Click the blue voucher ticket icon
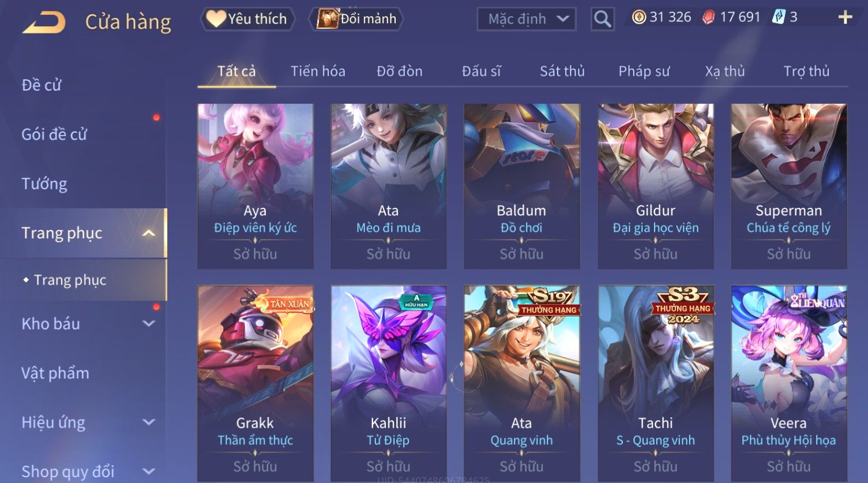The width and height of the screenshot is (868, 483). point(779,17)
